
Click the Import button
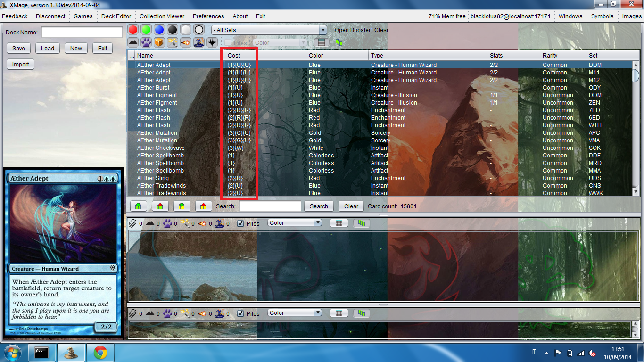[21, 65]
